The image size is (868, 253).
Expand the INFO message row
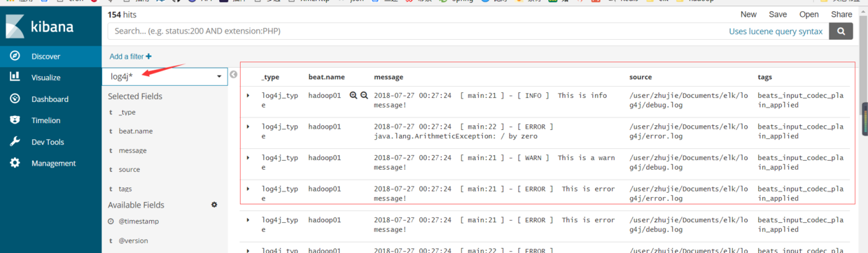click(x=248, y=96)
